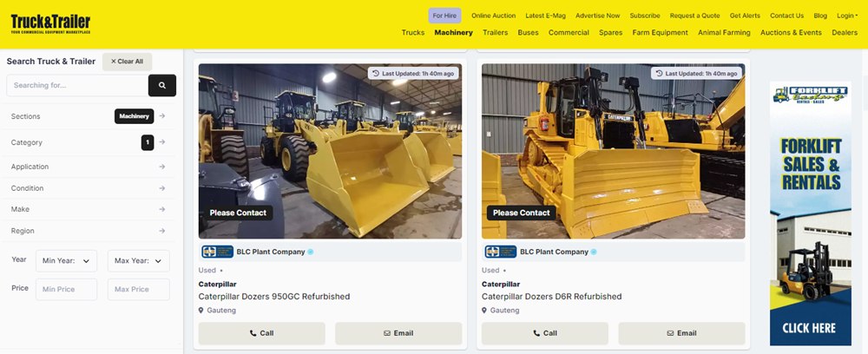Image resolution: width=868 pixels, height=354 pixels.
Task: Open the Min Year dropdown
Action: [67, 260]
